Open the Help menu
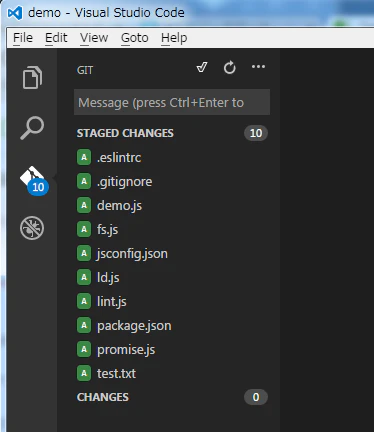 click(x=174, y=38)
